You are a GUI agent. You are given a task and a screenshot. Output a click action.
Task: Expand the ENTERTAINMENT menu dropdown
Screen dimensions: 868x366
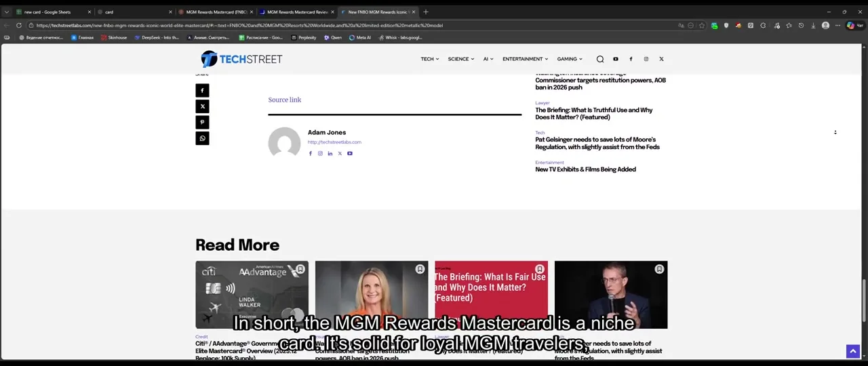click(526, 59)
